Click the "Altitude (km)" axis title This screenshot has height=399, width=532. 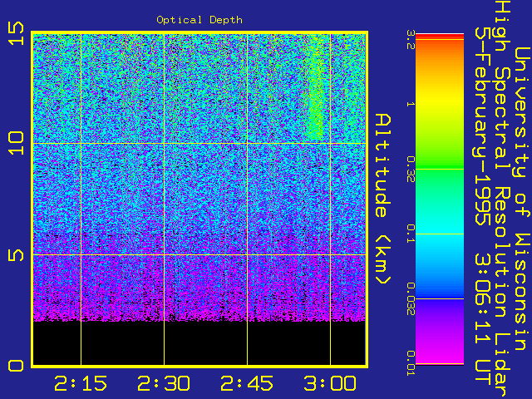click(383, 199)
